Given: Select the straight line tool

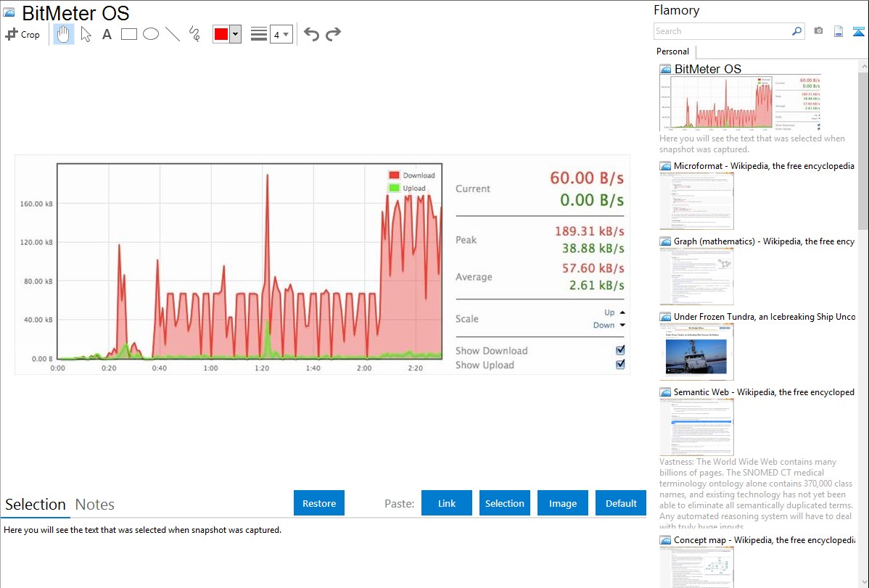Looking at the screenshot, I should point(173,34).
